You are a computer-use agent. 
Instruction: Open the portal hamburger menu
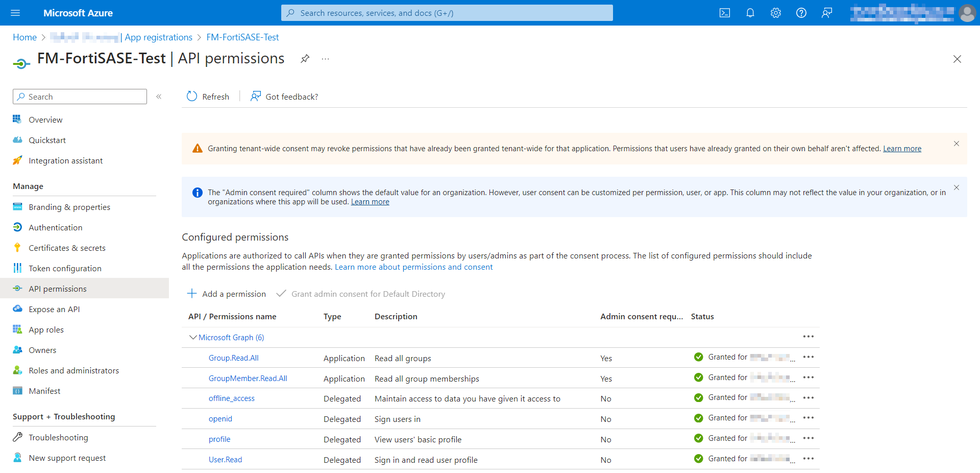pos(15,13)
